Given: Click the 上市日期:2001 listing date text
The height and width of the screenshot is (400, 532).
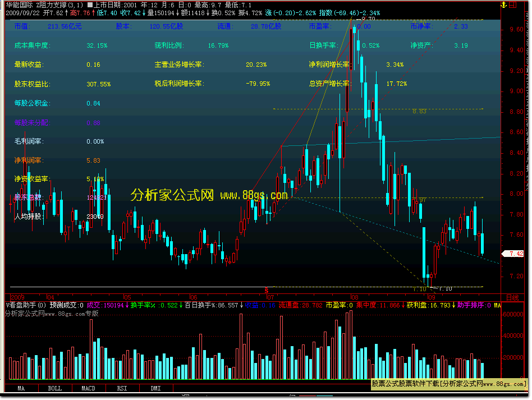Looking at the screenshot, I should tap(116, 4).
